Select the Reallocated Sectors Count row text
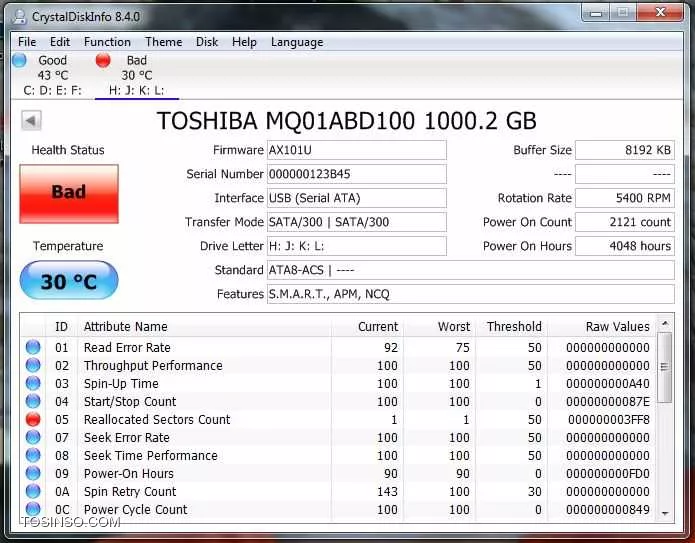This screenshot has width=695, height=543. point(157,420)
